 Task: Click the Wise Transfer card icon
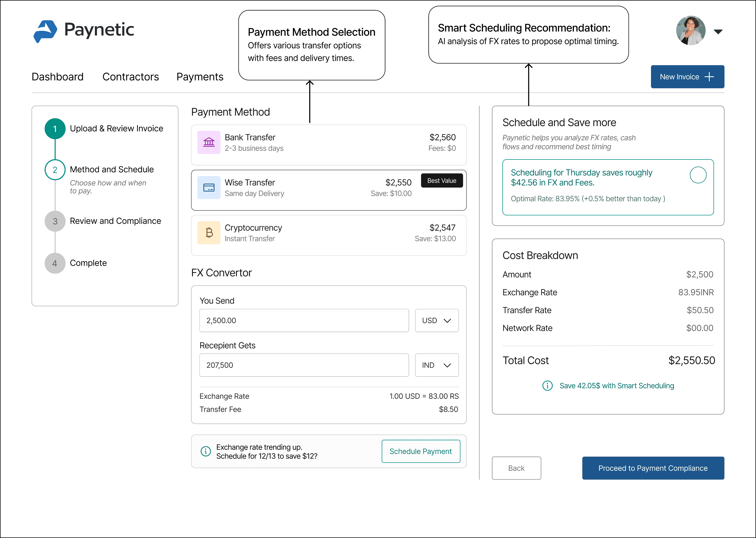(209, 187)
